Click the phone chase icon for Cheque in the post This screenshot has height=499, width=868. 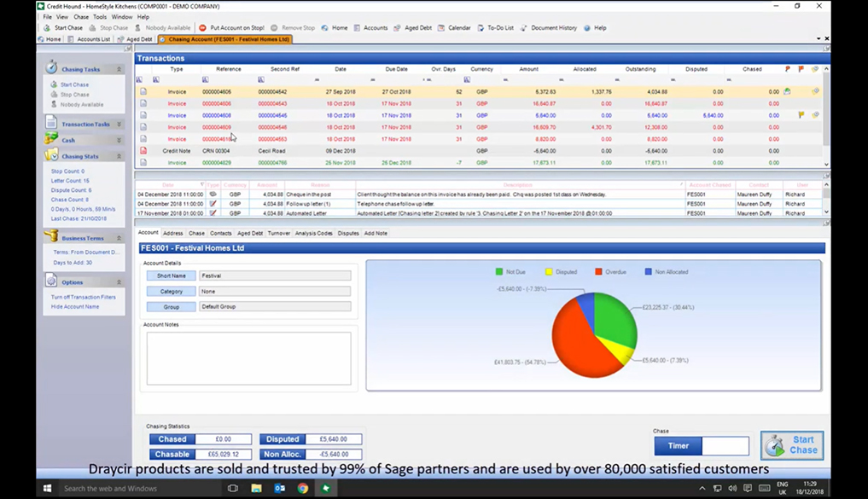point(213,194)
